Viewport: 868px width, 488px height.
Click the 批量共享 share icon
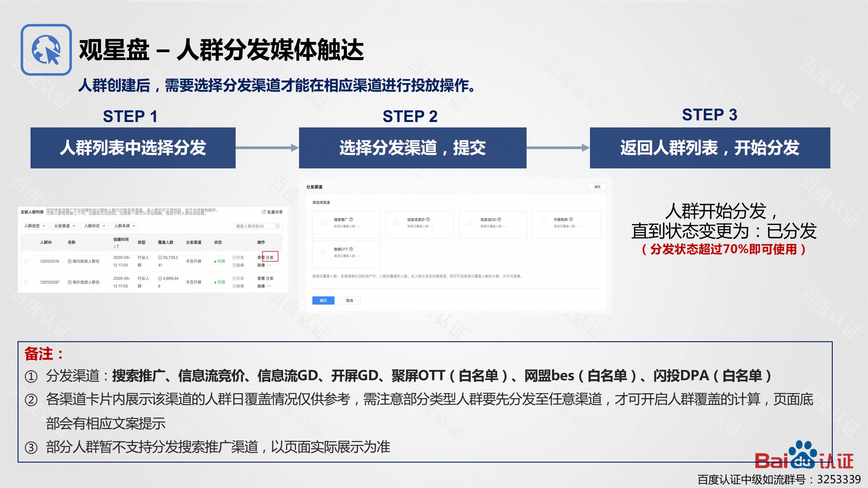[x=263, y=212]
